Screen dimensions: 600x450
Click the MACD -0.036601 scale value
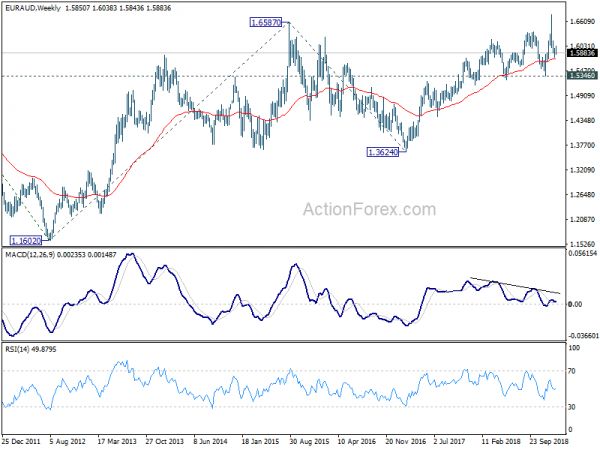[x=583, y=336]
